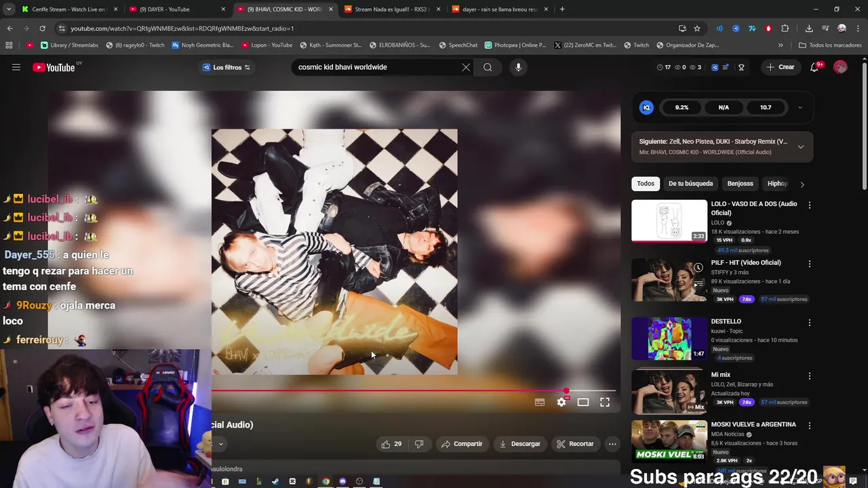Show more category chips with right arrow
Image resolution: width=868 pixels, height=488 pixels.
tap(802, 184)
